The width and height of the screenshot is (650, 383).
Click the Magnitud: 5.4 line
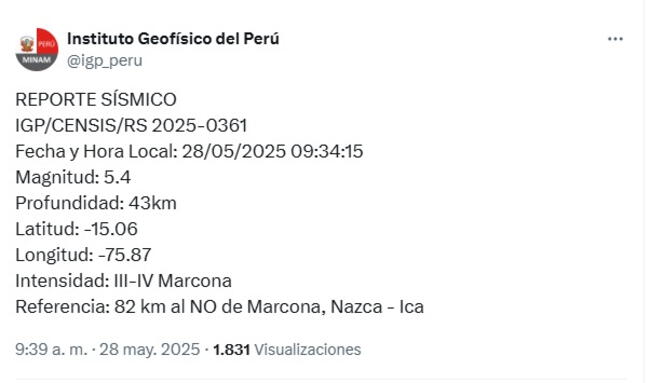73,177
